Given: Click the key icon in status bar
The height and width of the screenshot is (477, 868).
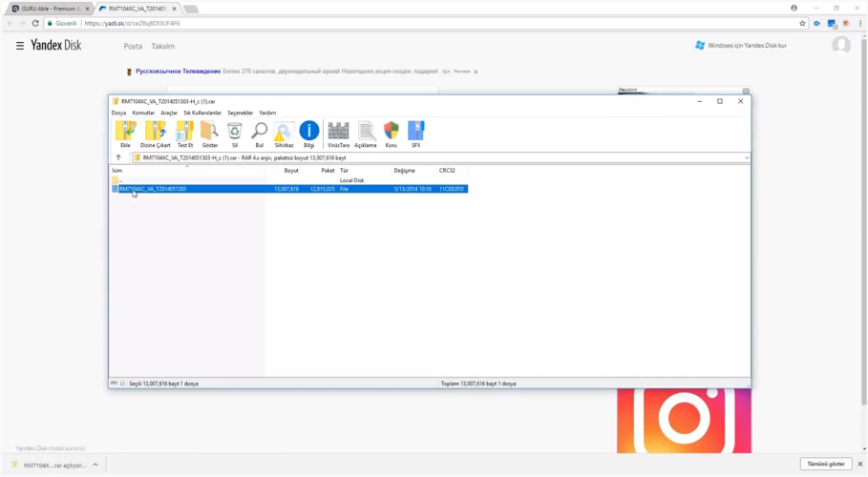Looking at the screenshot, I should click(122, 383).
